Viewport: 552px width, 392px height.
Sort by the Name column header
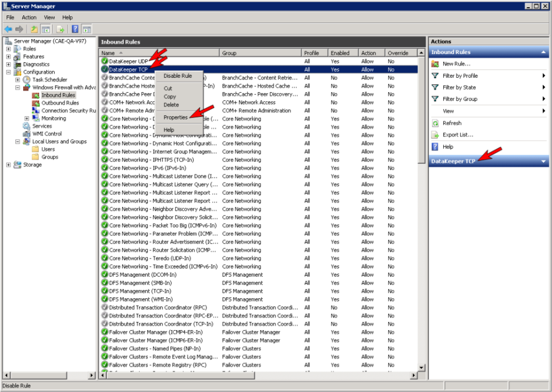tap(159, 53)
